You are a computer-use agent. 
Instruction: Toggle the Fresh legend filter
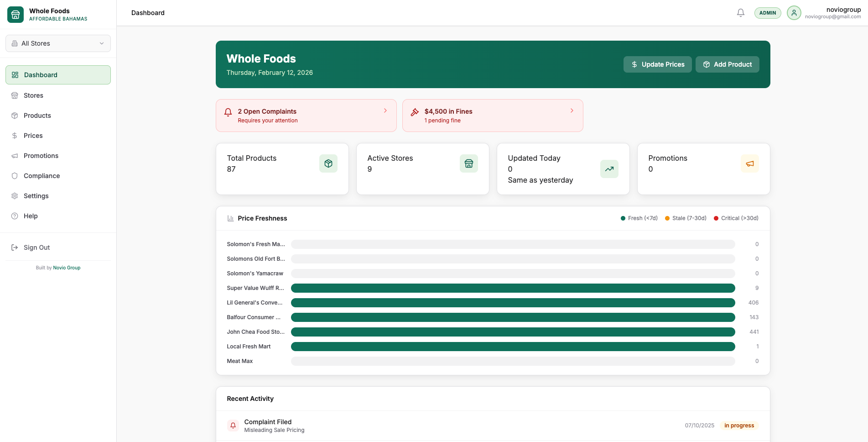pos(639,218)
